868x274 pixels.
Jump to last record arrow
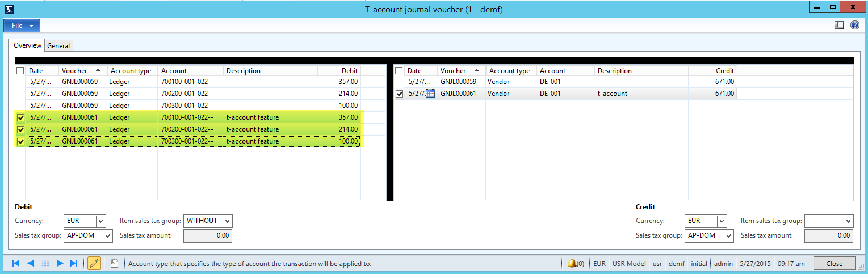pos(74,263)
